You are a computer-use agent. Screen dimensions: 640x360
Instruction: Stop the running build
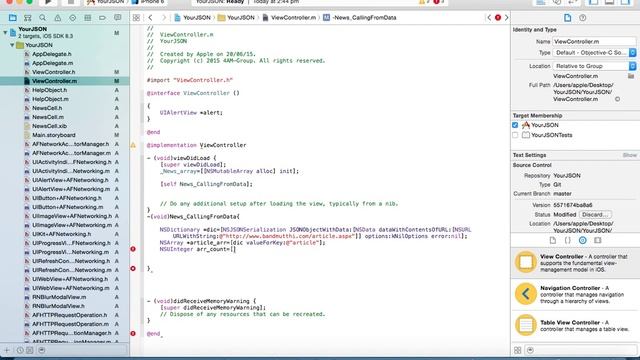[x=71, y=2]
